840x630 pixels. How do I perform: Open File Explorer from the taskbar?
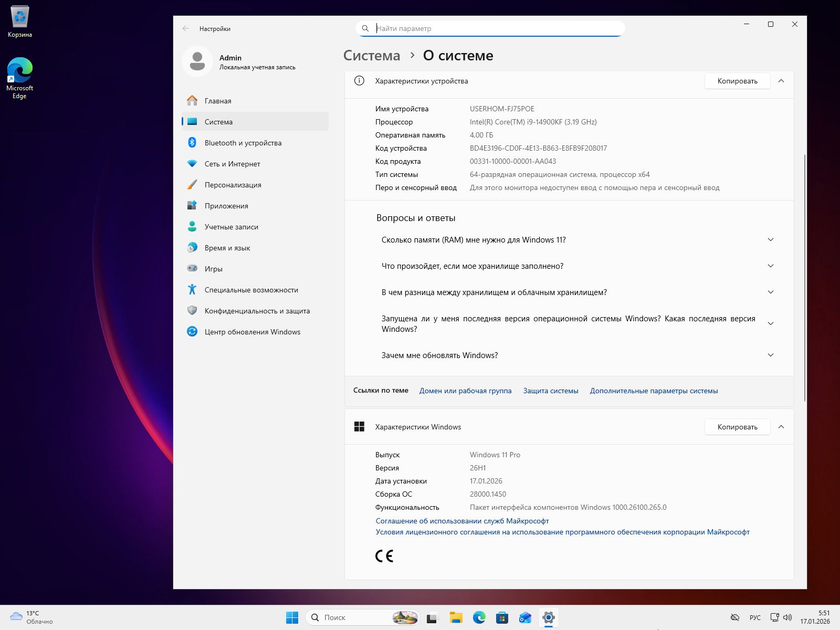[456, 618]
